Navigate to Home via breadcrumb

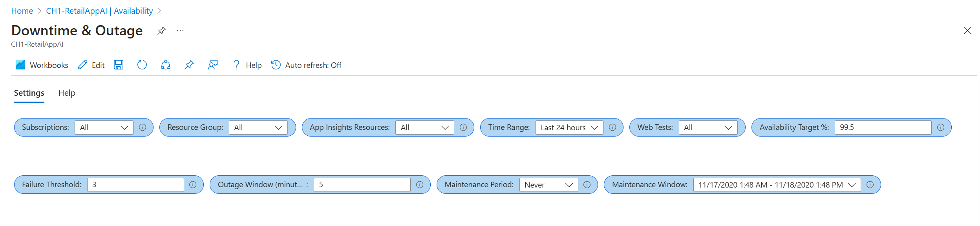click(x=22, y=11)
